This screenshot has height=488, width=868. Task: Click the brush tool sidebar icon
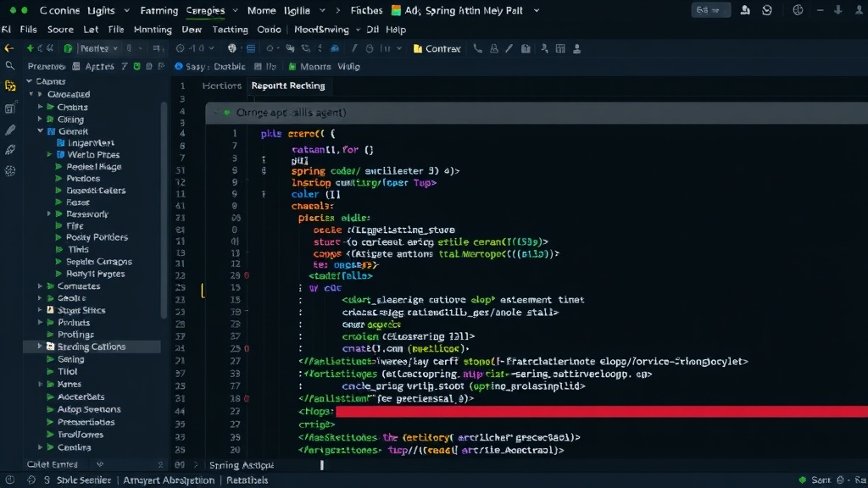[x=10, y=130]
